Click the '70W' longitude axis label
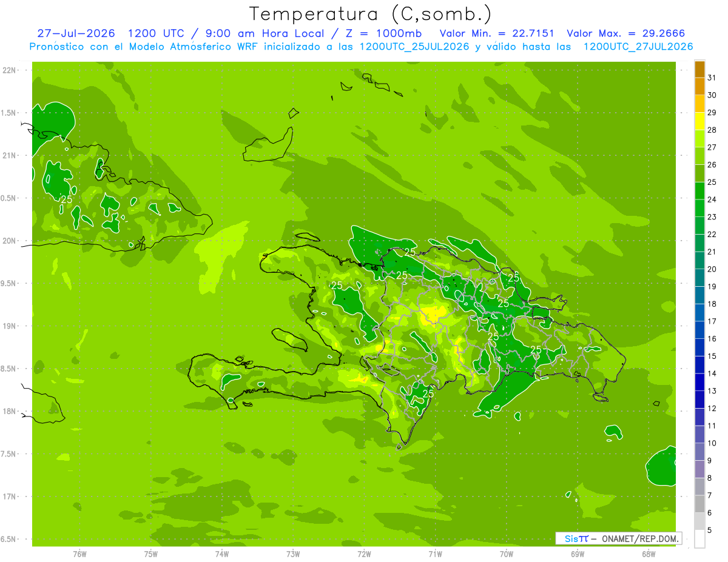The image size is (728, 562). [x=507, y=554]
